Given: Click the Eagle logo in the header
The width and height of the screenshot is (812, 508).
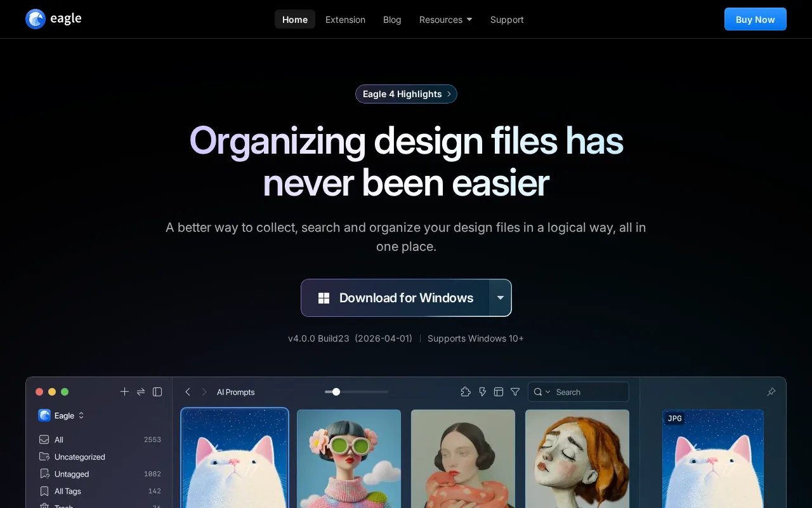Looking at the screenshot, I should coord(53,19).
